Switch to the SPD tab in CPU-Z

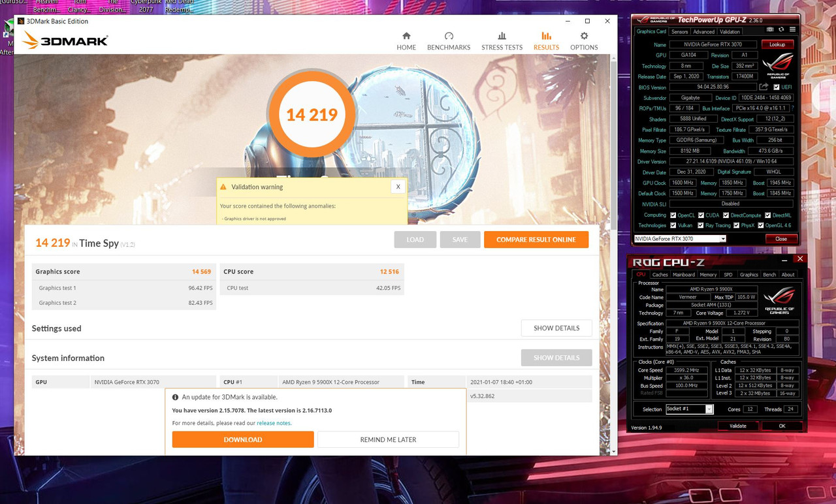[728, 275]
